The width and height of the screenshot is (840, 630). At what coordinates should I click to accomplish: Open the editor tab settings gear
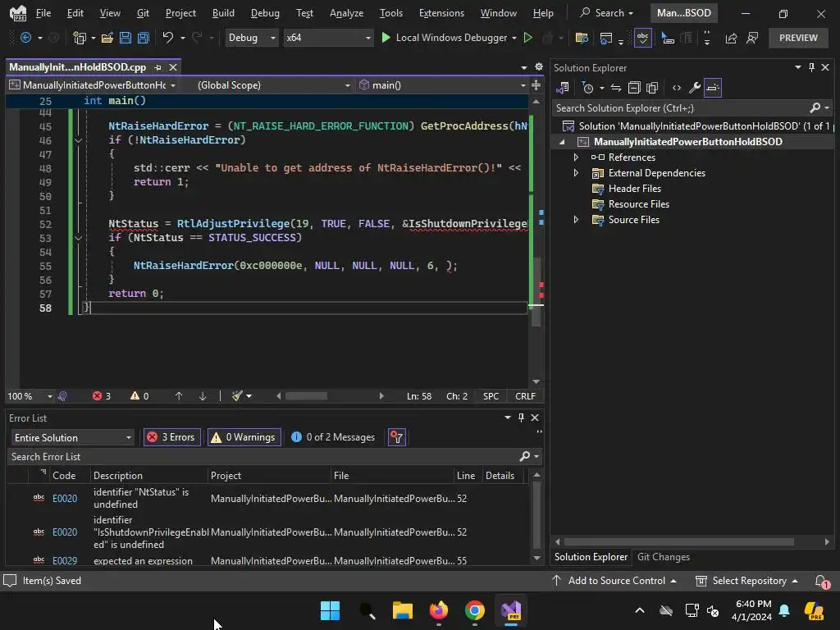point(538,67)
